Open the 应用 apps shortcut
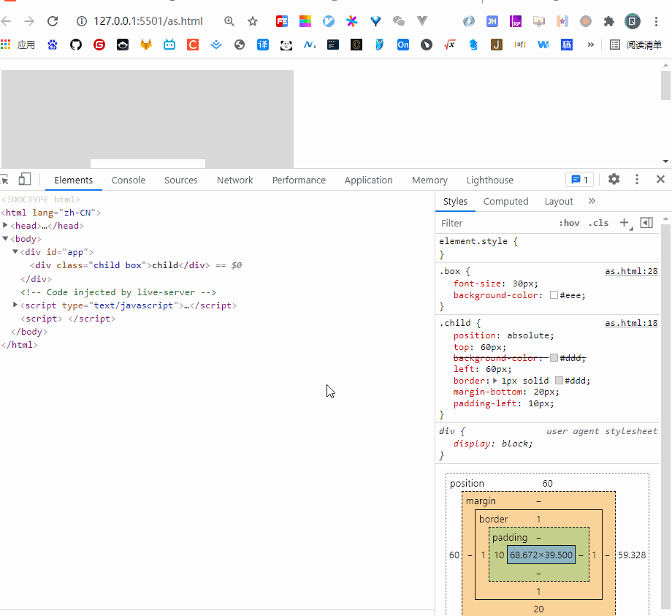672x616 pixels. coord(18,45)
